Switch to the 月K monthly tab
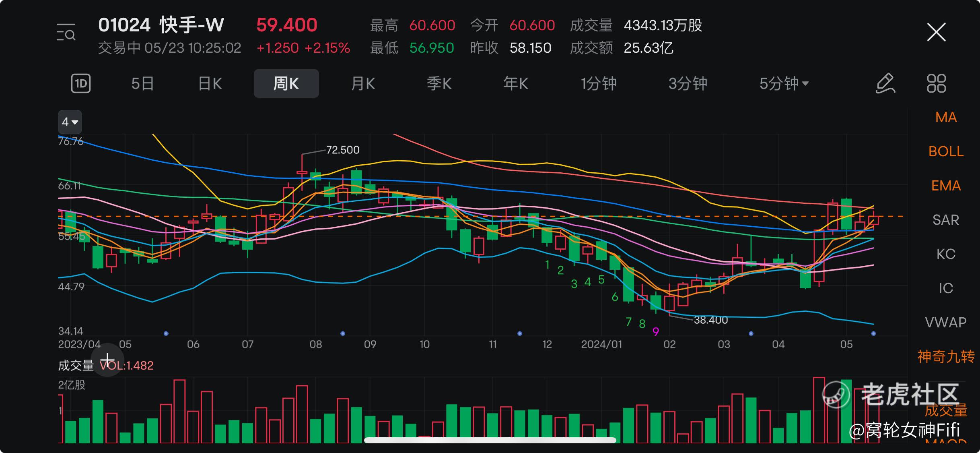This screenshot has width=980, height=453. pyautogui.click(x=363, y=84)
